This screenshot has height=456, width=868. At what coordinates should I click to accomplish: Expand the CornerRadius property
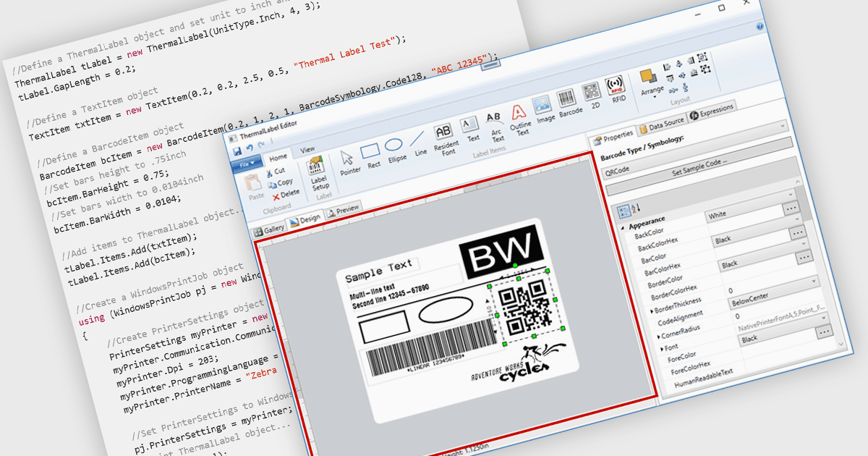pos(658,337)
